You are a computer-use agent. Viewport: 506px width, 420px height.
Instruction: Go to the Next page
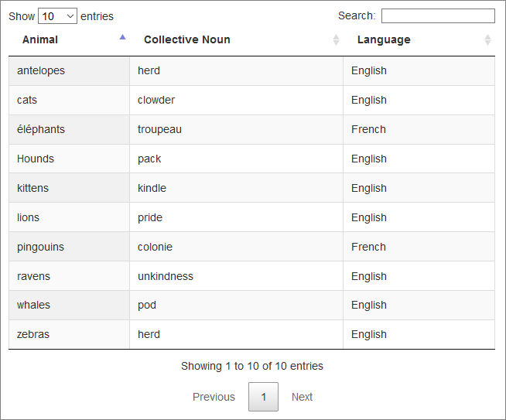click(302, 397)
